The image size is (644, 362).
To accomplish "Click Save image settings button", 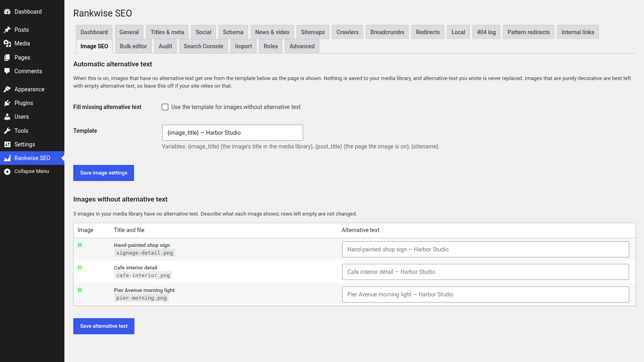I will tap(103, 173).
